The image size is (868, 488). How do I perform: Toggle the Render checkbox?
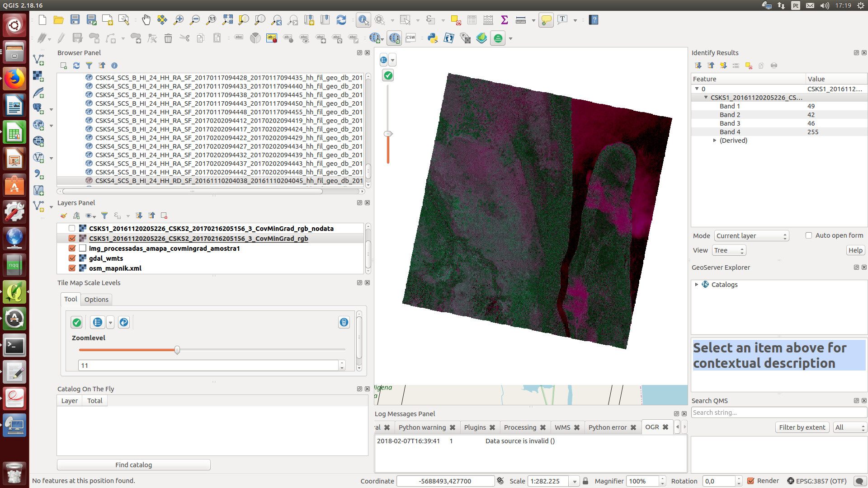[751, 481]
